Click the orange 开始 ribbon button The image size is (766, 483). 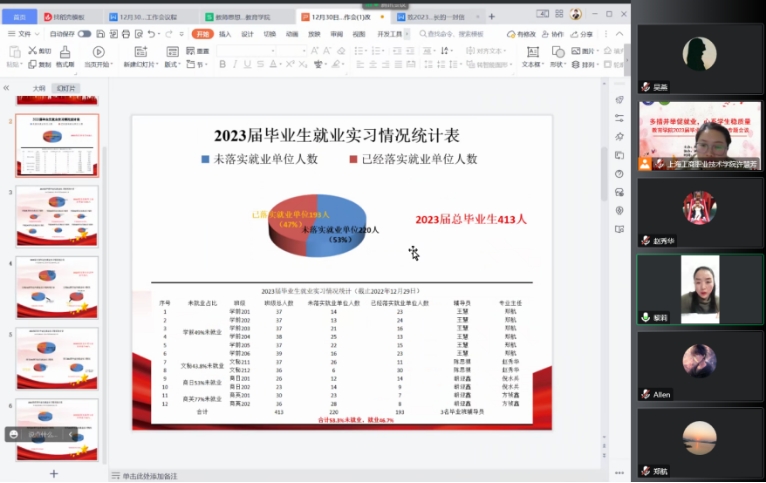coord(200,34)
